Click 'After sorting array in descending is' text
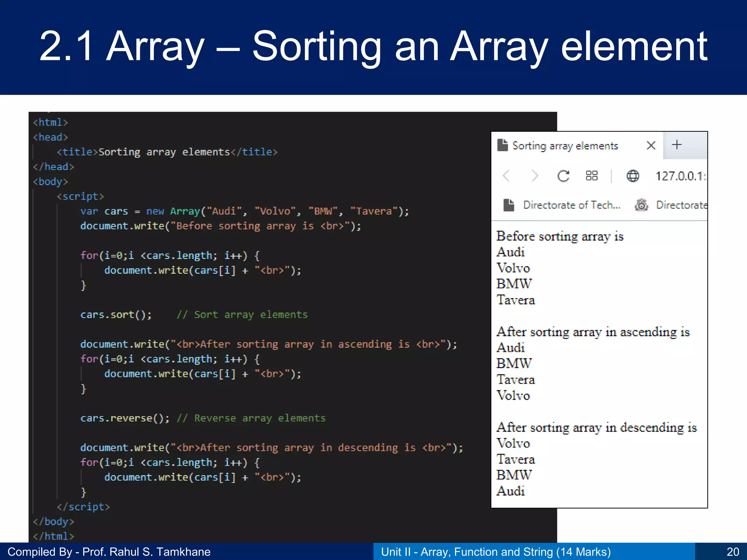 [597, 428]
